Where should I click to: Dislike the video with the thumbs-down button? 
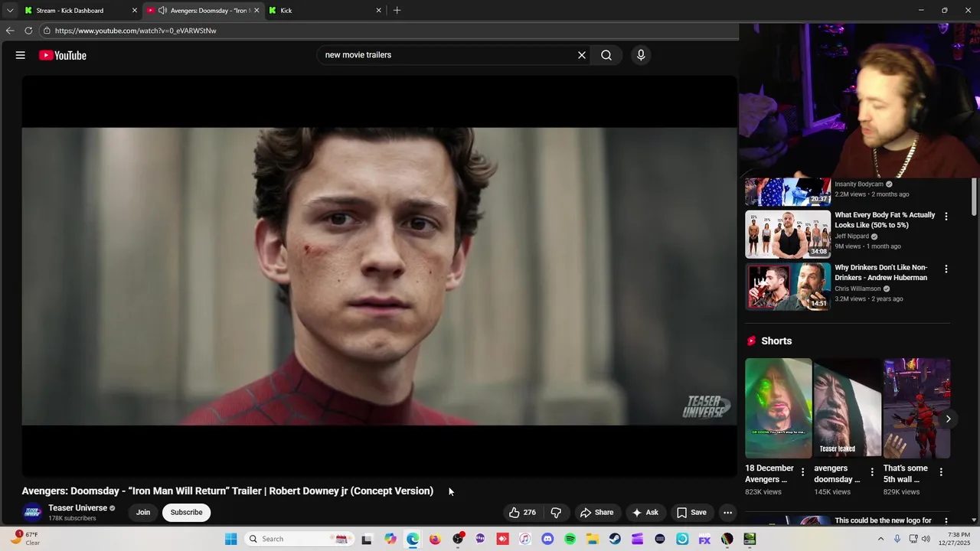(557, 513)
